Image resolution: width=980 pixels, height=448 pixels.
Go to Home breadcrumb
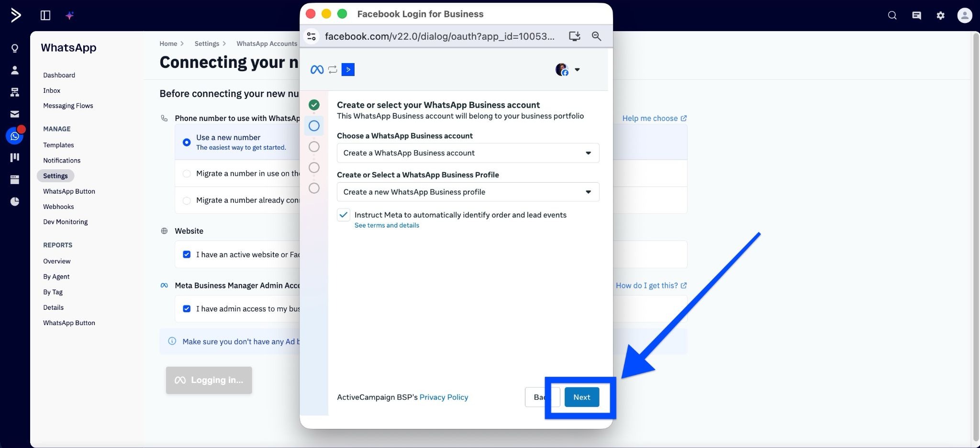tap(168, 44)
